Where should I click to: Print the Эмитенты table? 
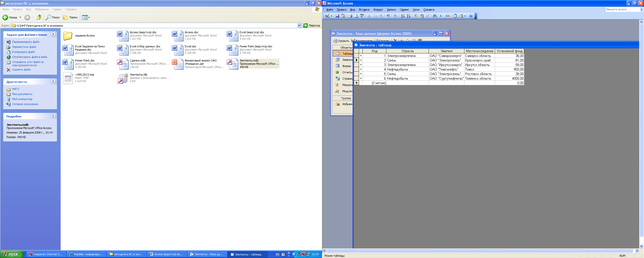click(350, 16)
